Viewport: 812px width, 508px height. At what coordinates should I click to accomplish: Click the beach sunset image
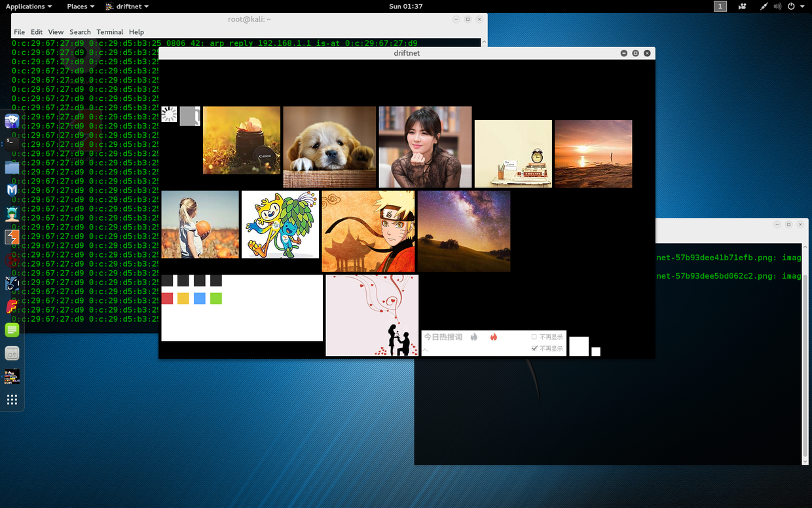[x=593, y=153]
